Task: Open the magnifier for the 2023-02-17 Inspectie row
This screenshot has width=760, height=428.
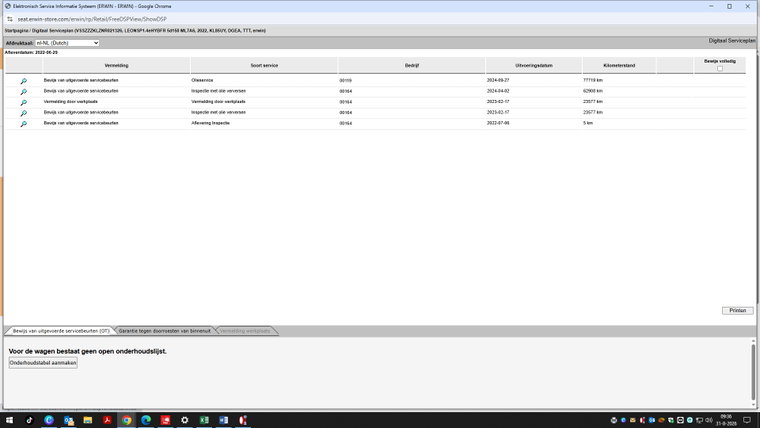Action: (23, 113)
